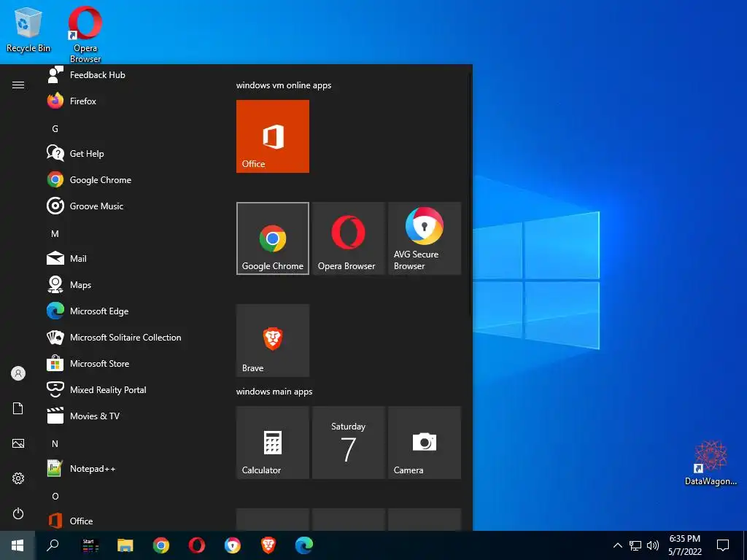Launch AVG Secure Browser from taskbar

point(233,545)
